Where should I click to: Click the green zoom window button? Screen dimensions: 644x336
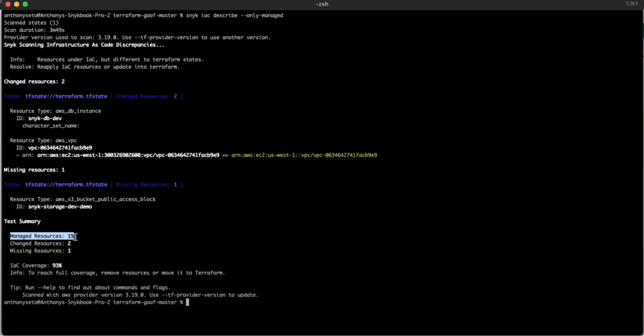(x=25, y=4)
